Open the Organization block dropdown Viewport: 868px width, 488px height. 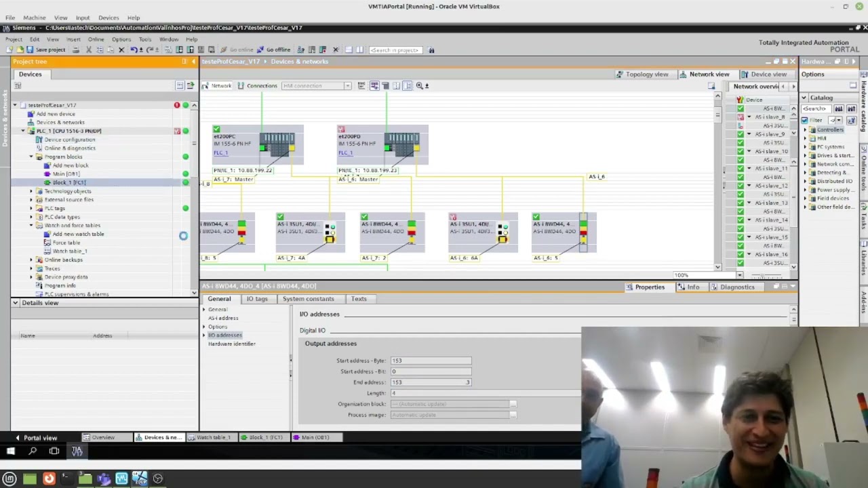point(513,404)
